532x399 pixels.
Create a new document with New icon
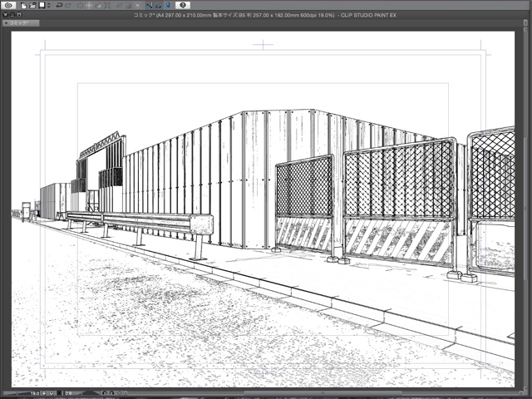[23, 6]
